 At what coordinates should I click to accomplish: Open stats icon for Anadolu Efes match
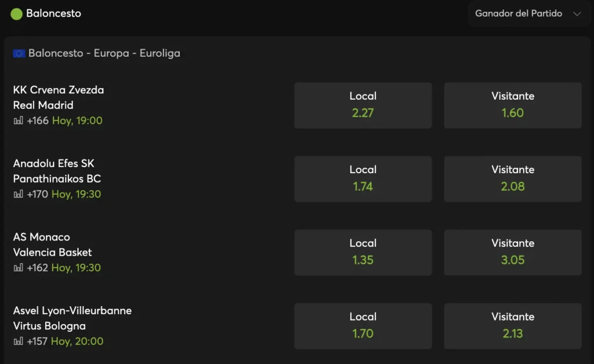pos(19,194)
